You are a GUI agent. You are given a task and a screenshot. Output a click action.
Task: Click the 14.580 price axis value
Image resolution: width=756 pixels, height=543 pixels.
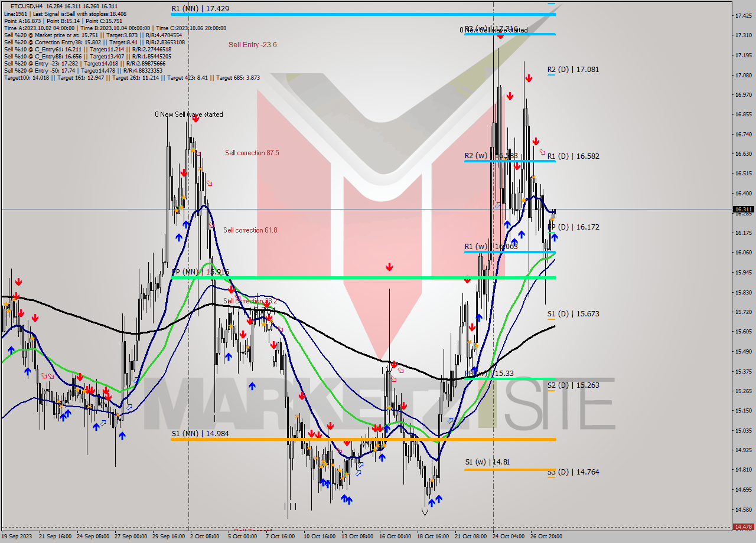[x=743, y=509]
